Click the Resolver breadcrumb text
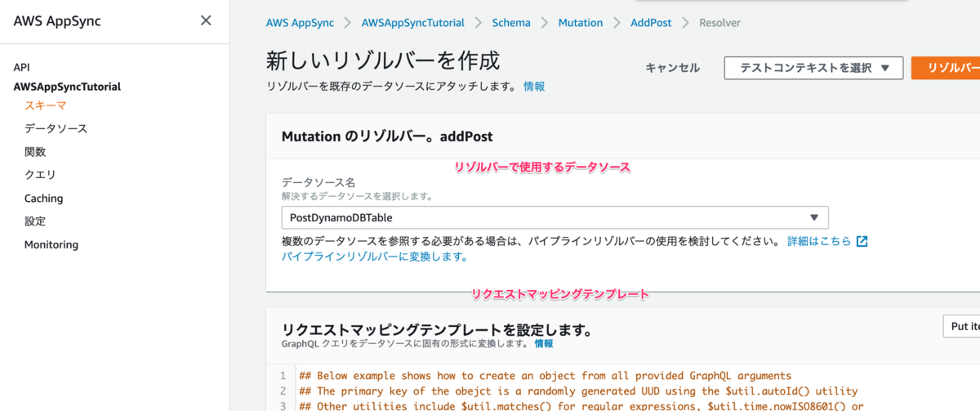 719,23
